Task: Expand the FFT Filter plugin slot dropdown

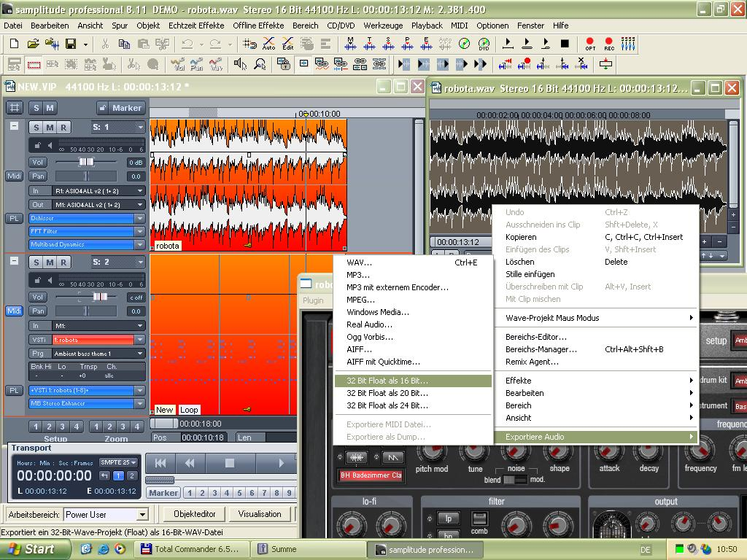Action: pyautogui.click(x=139, y=231)
